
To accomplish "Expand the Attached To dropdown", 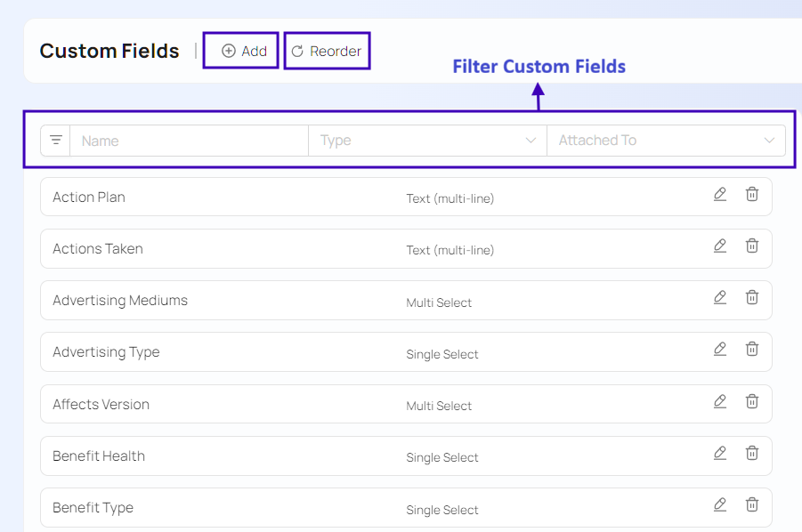I will pos(666,141).
